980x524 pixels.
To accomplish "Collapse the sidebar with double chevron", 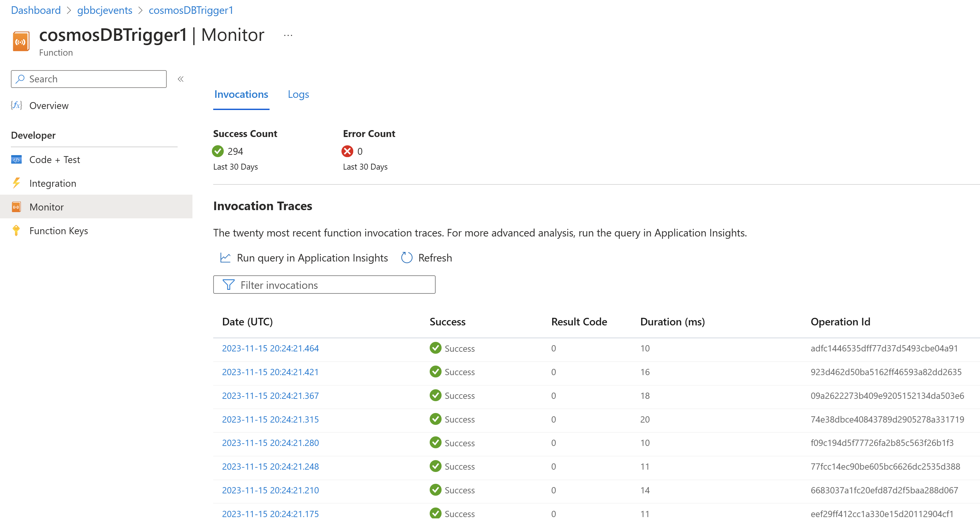I will [x=181, y=79].
